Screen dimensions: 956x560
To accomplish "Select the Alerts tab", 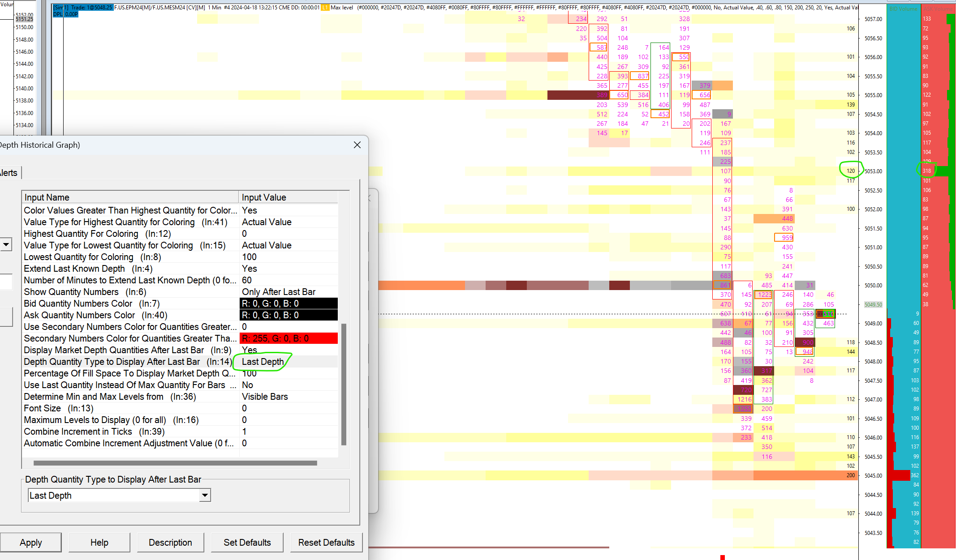I will [x=9, y=173].
